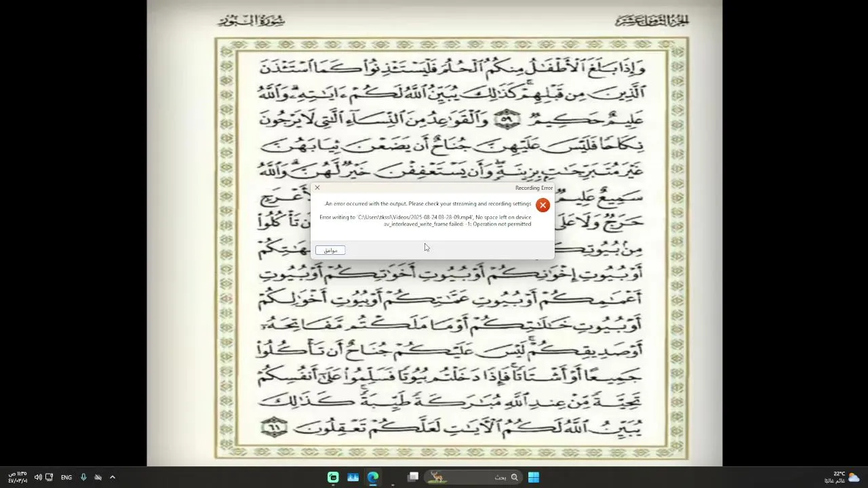This screenshot has height=488, width=868.
Task: Open Task View from the taskbar
Action: 413,477
